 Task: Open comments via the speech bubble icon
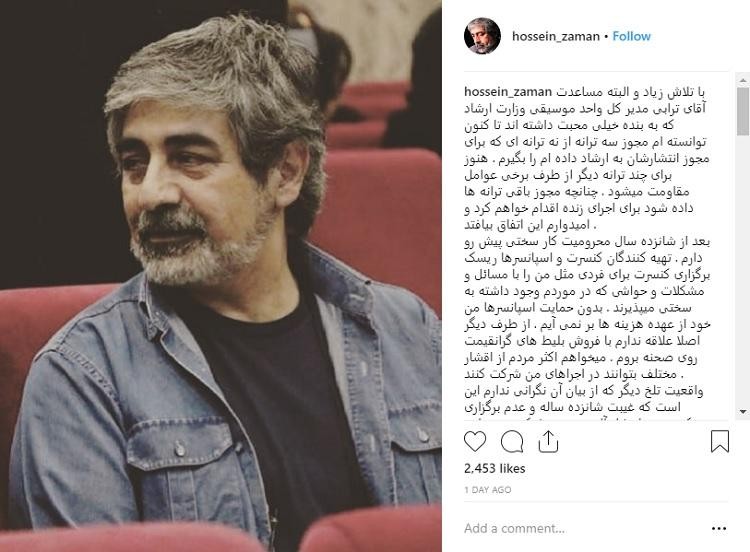[512, 442]
